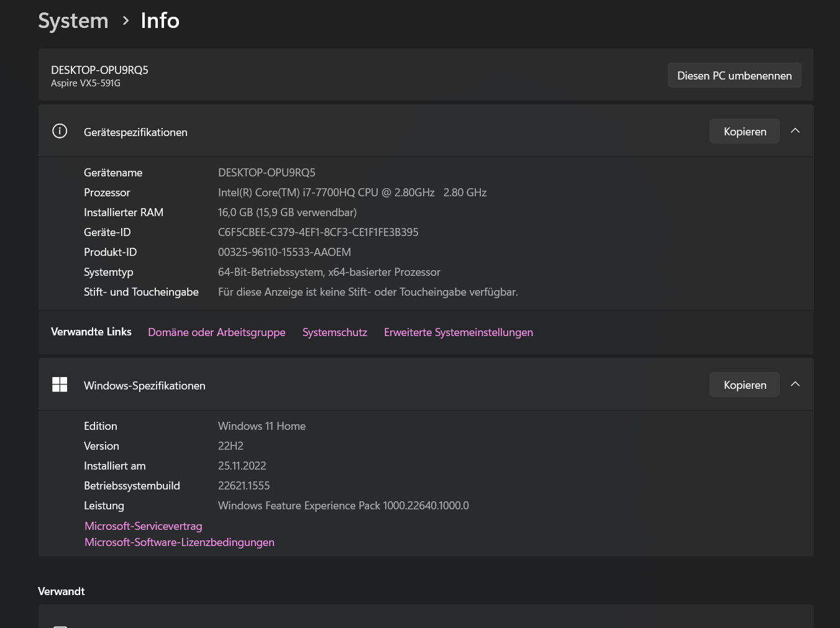Navigate back to System via breadcrumb
Viewport: 840px width, 628px height.
[73, 20]
